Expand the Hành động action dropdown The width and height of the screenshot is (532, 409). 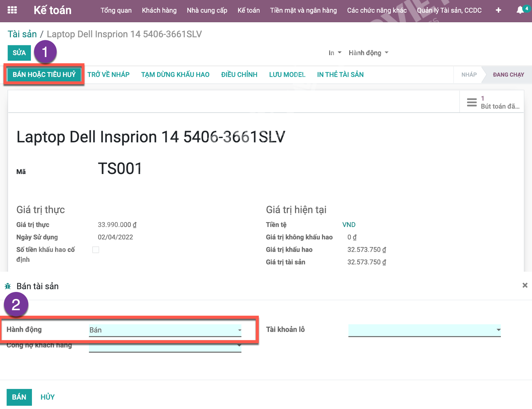click(369, 53)
